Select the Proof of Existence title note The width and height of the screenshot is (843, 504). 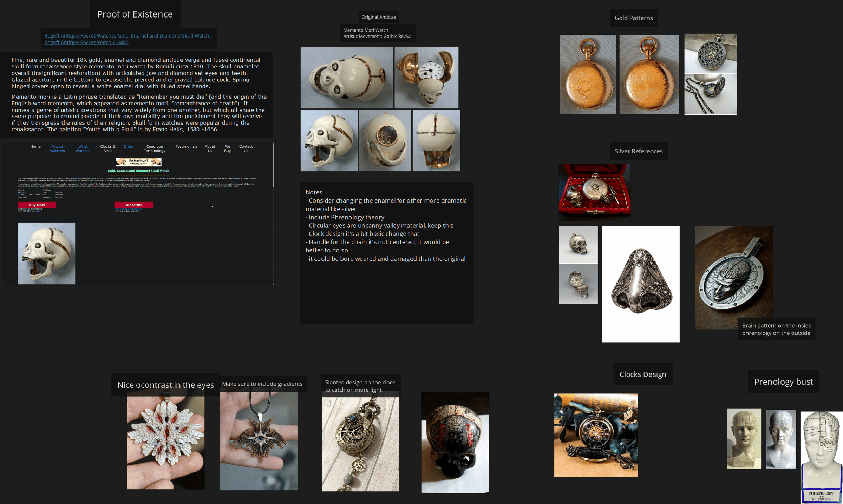135,14
